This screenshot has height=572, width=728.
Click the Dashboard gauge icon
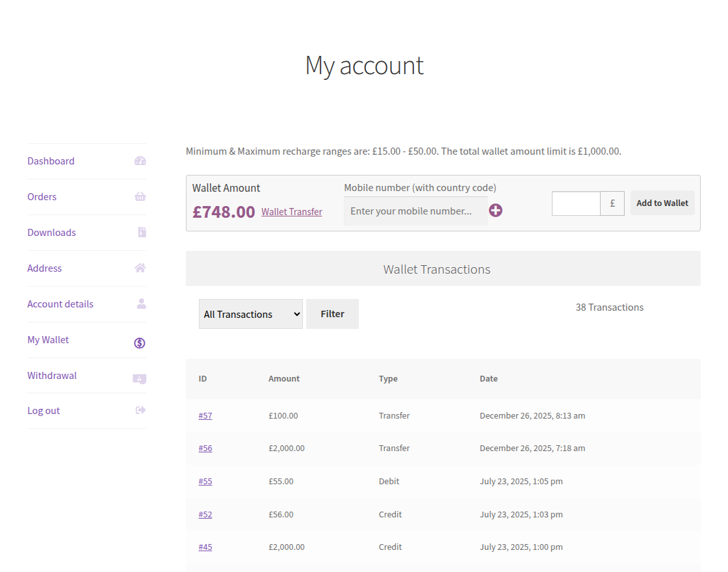click(x=140, y=161)
